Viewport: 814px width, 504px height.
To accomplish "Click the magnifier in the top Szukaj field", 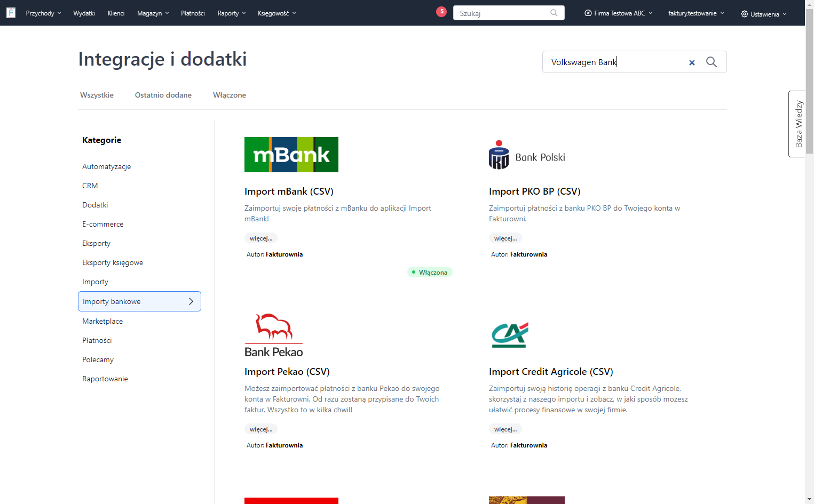I will (x=554, y=13).
